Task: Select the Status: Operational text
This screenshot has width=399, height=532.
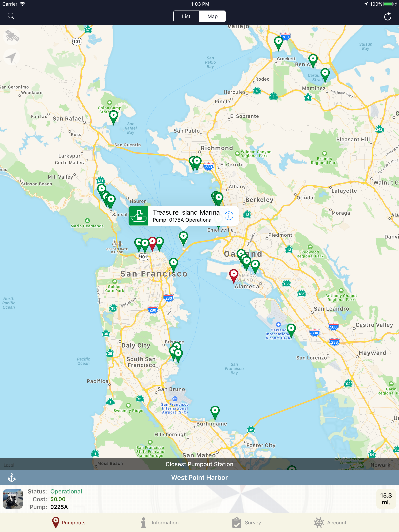Action: (x=55, y=491)
